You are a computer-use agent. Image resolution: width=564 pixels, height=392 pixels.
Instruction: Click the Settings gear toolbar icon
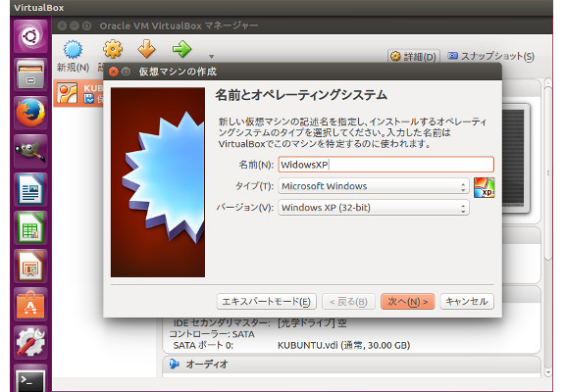coord(113,49)
